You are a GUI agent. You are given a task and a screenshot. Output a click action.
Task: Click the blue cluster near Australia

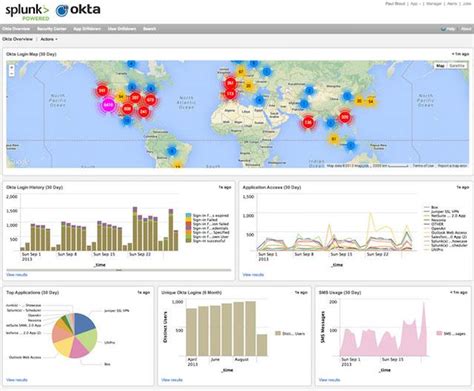(351, 145)
